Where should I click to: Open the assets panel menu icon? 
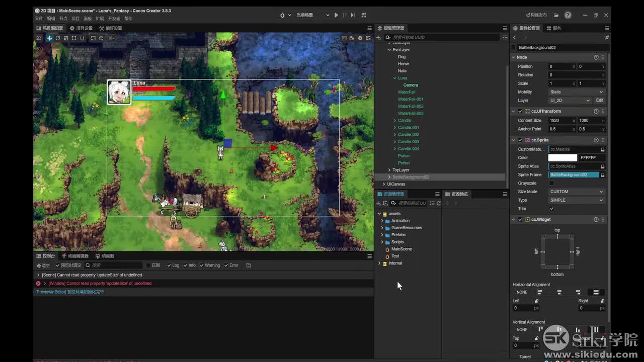pyautogui.click(x=437, y=194)
